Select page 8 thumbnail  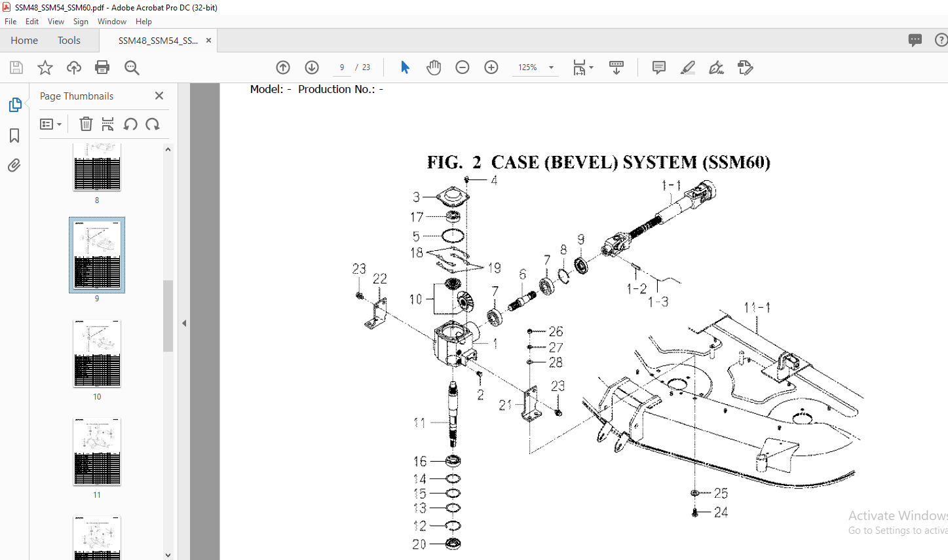pyautogui.click(x=97, y=167)
